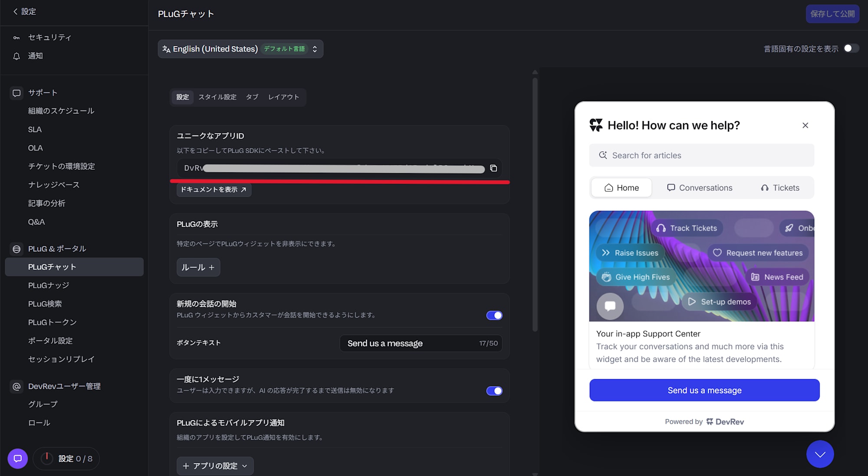This screenshot has height=476, width=868.
Task: Expand the アプリの設定 dropdown button
Action: point(215,466)
